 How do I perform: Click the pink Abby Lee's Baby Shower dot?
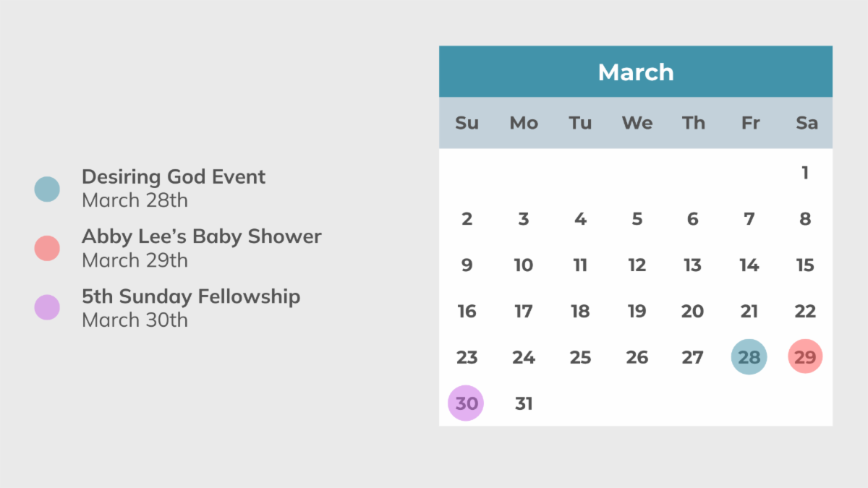point(47,248)
